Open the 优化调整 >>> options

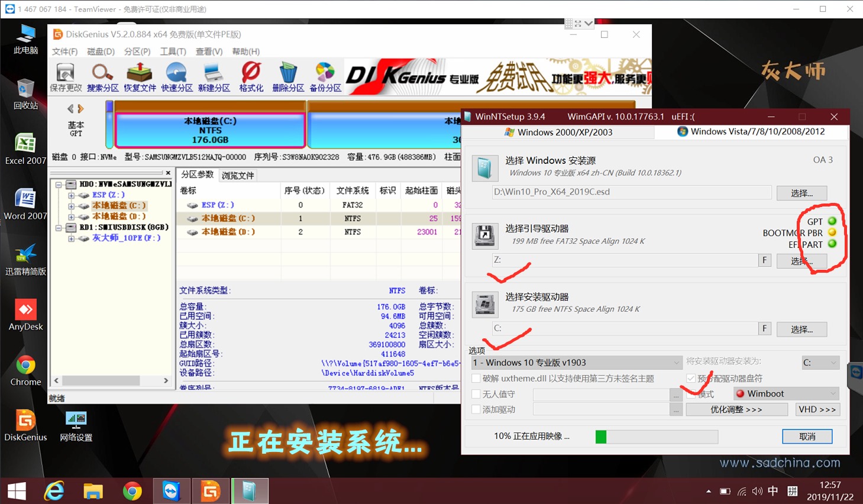(x=736, y=409)
